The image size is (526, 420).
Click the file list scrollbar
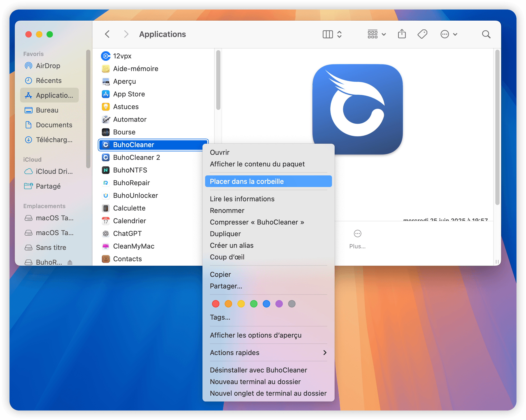[218, 80]
